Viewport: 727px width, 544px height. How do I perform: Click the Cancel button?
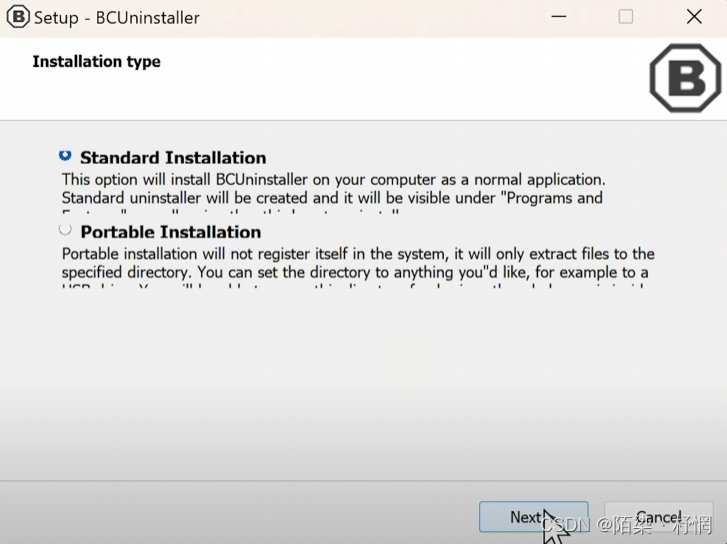[658, 517]
